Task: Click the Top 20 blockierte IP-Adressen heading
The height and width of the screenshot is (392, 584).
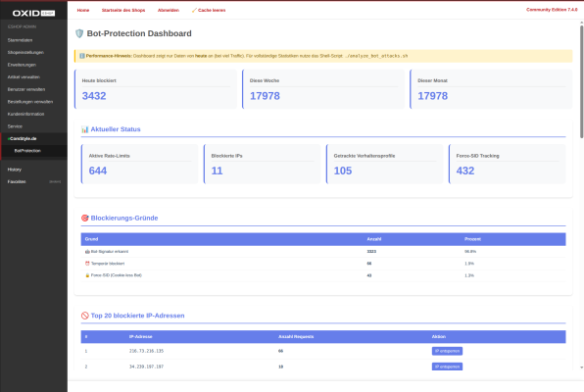Action: click(x=137, y=316)
